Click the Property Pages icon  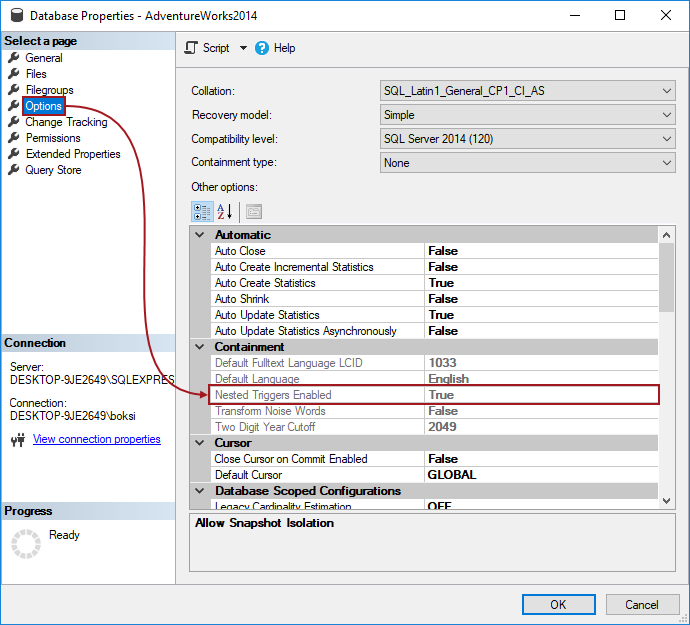(254, 212)
